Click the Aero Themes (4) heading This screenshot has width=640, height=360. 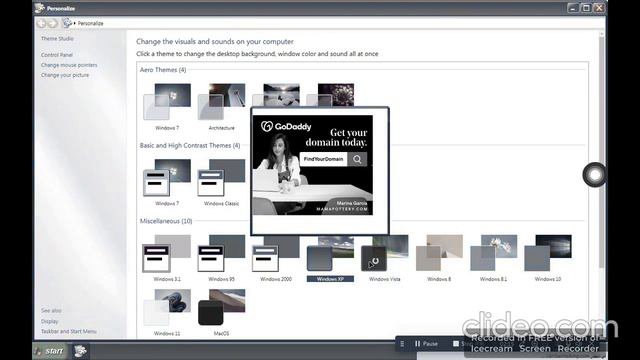pos(163,70)
